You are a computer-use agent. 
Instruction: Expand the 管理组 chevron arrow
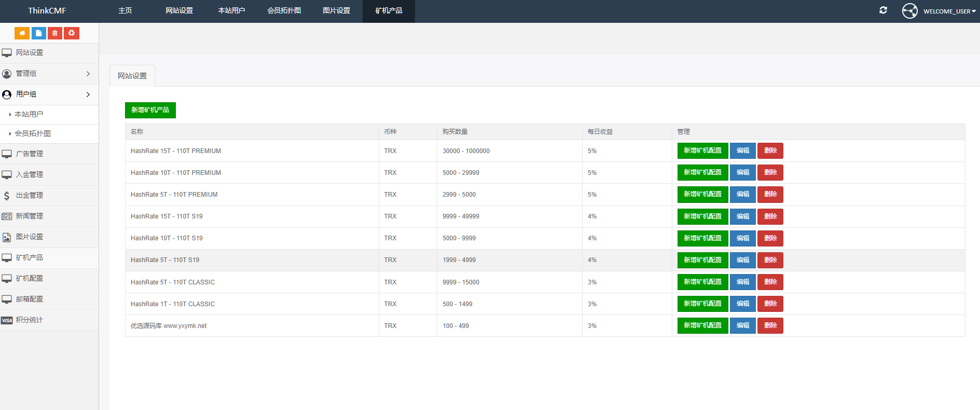[x=88, y=74]
